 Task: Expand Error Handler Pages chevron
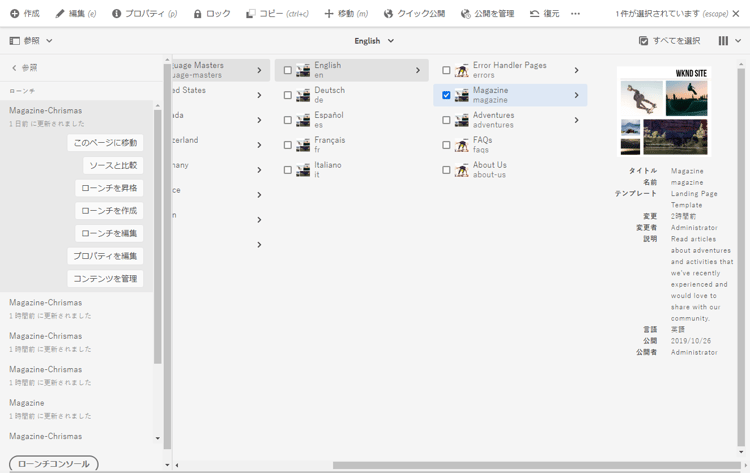click(576, 70)
